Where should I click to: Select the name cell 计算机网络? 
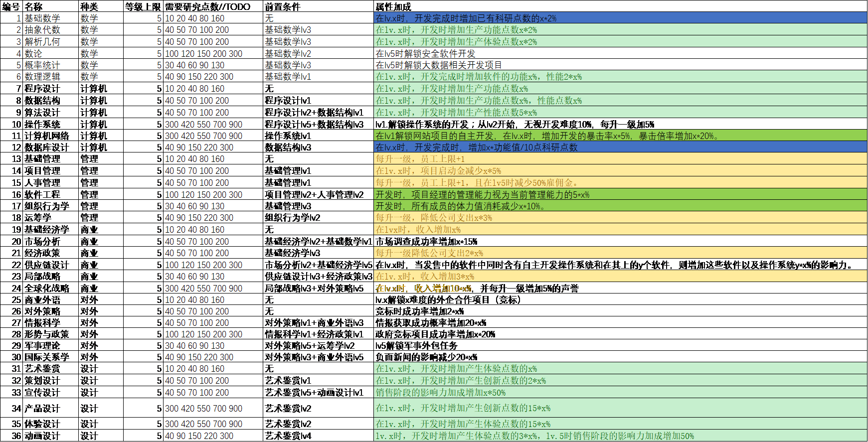coord(51,136)
